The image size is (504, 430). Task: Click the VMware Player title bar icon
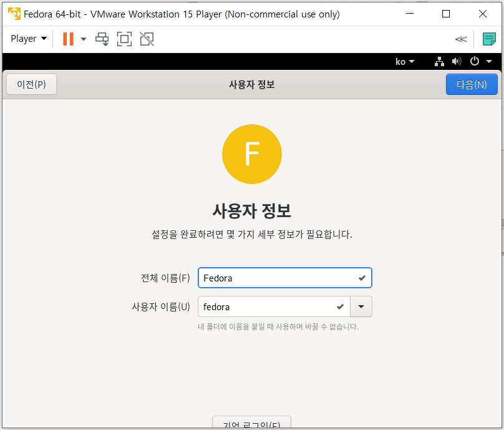14,14
